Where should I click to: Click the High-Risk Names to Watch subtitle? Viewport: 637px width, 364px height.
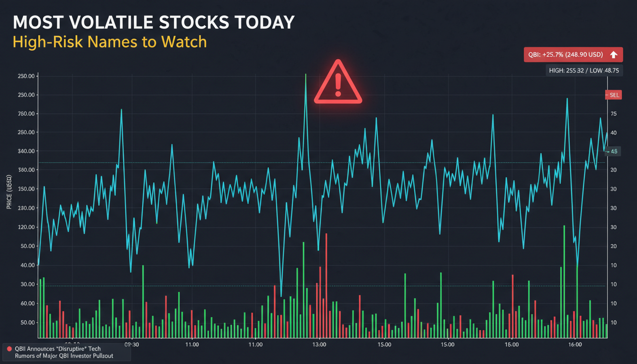[x=109, y=42]
